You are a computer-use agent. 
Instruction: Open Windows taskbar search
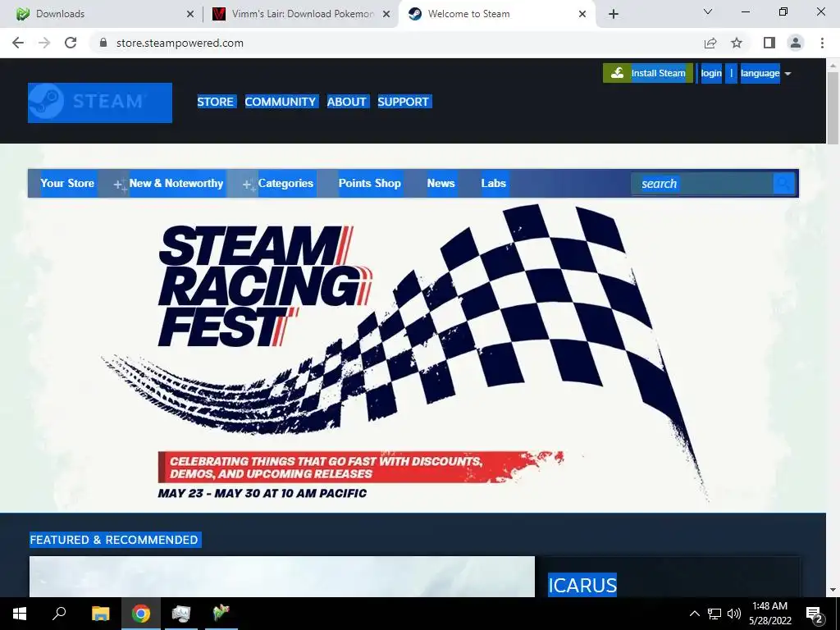59,614
